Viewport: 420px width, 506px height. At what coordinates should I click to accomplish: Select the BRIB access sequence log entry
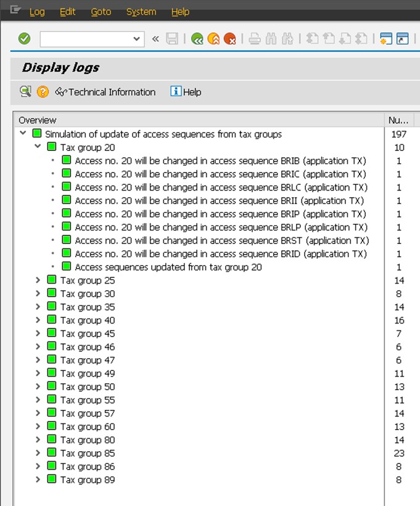(220, 161)
